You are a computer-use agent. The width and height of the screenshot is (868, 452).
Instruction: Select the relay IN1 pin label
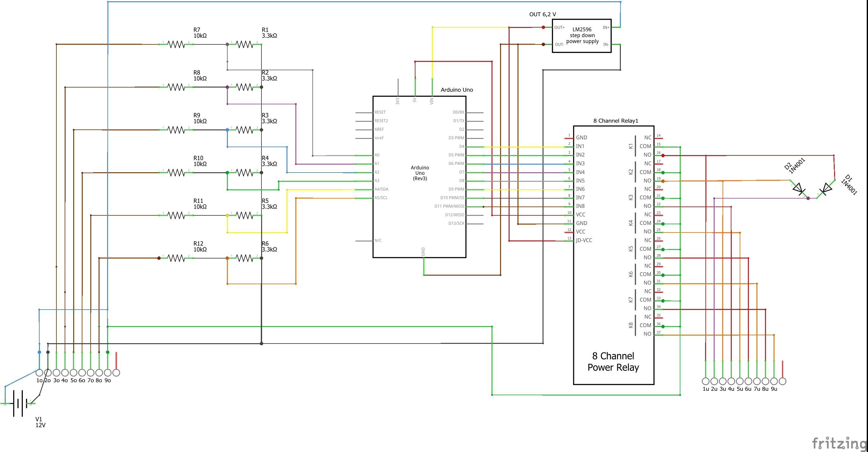click(x=580, y=147)
